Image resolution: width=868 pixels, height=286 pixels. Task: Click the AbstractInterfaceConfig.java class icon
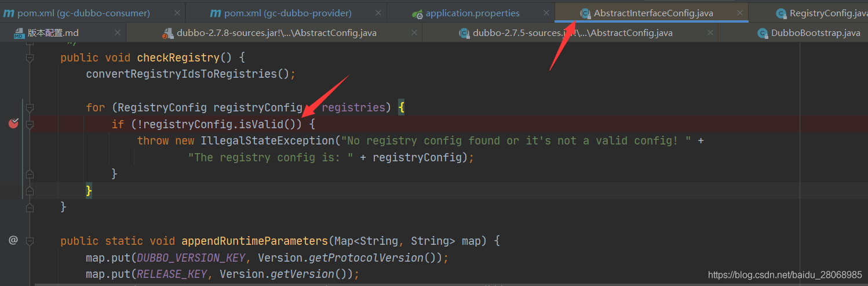[x=585, y=13]
